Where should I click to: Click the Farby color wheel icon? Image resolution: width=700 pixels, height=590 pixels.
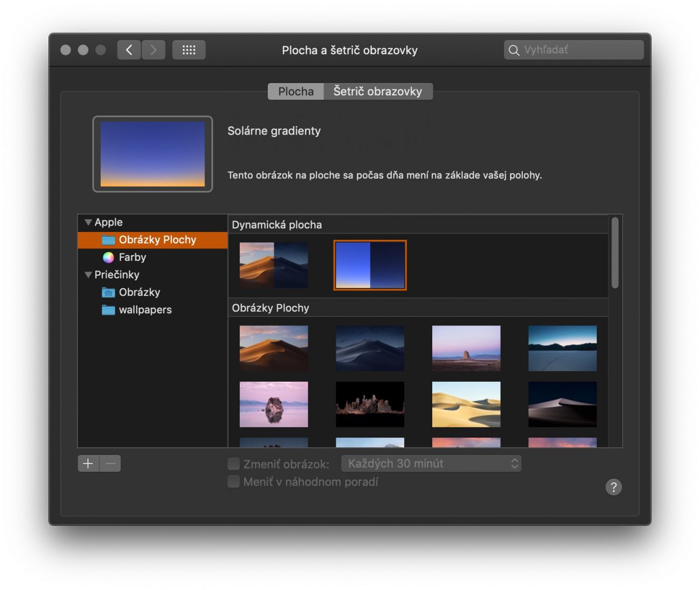(108, 257)
